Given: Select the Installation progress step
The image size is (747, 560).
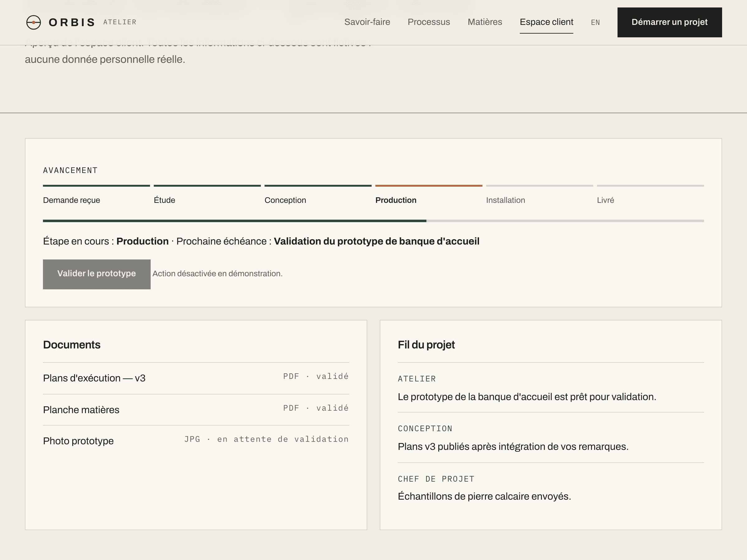Looking at the screenshot, I should (x=539, y=195).
